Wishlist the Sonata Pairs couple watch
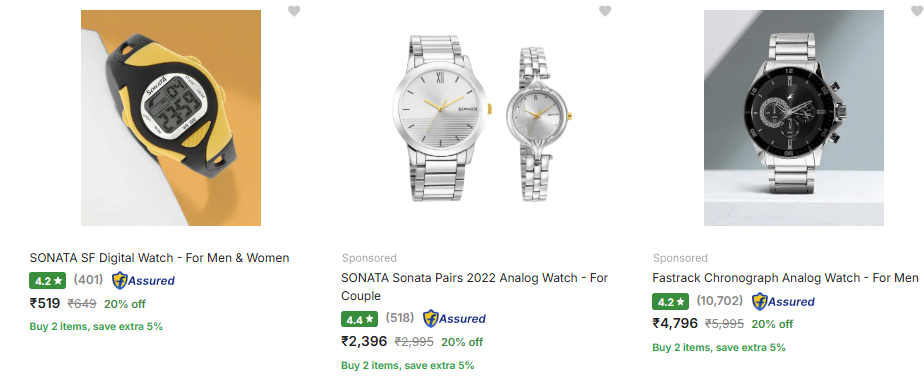 605,11
